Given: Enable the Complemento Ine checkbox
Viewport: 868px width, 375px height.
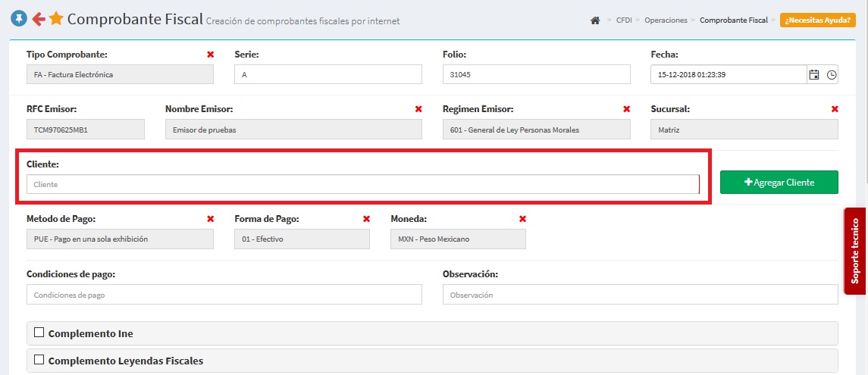Looking at the screenshot, I should tap(39, 332).
